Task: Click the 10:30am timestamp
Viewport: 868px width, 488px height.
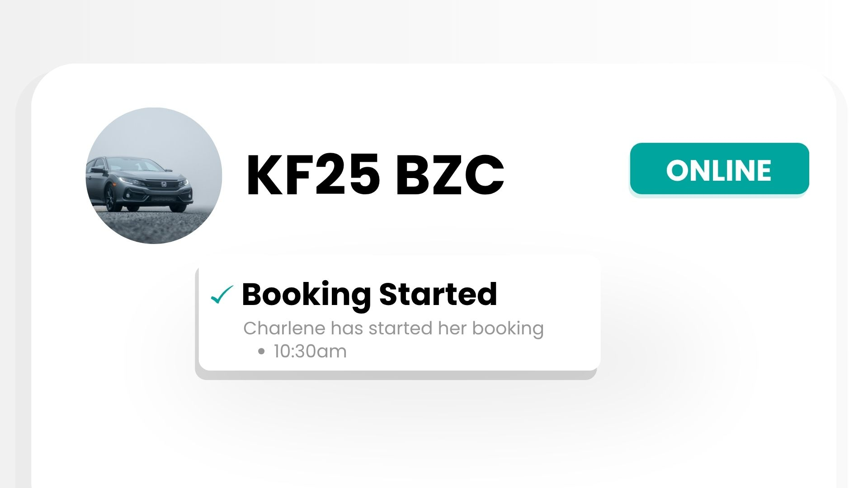Action: click(x=310, y=352)
